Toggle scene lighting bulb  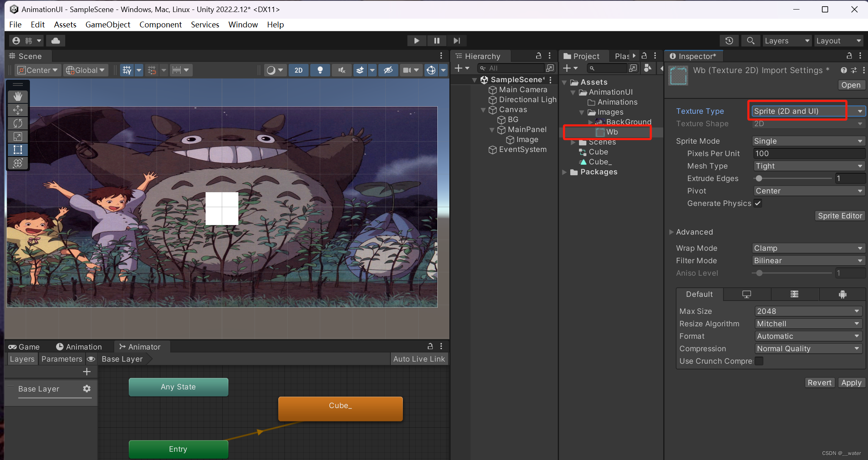click(320, 70)
